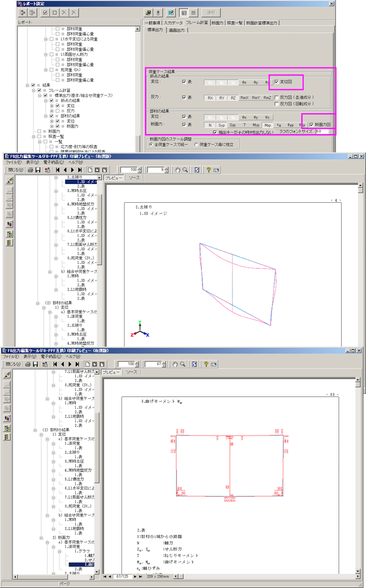The width and height of the screenshot is (366, 588).
Task: Click the save floppy icon in lower preview window
Action: tap(35, 364)
